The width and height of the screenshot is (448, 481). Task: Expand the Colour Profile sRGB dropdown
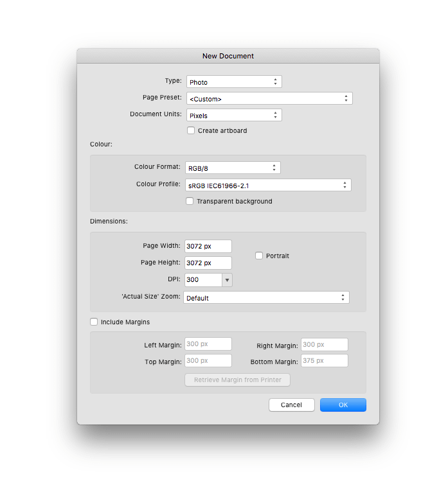(x=268, y=186)
